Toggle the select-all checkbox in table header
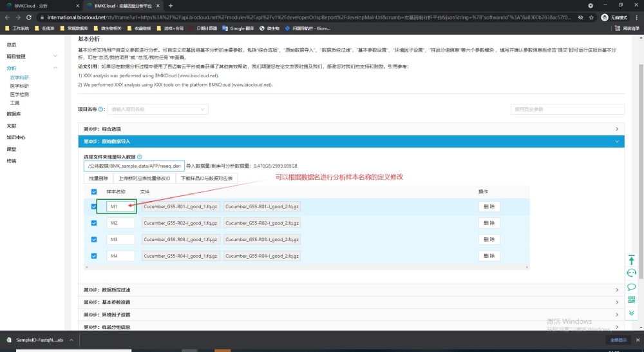This screenshot has width=644, height=352. coord(94,191)
